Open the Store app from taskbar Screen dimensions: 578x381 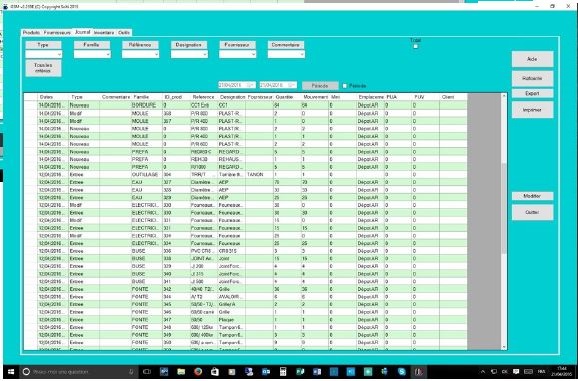[215, 372]
